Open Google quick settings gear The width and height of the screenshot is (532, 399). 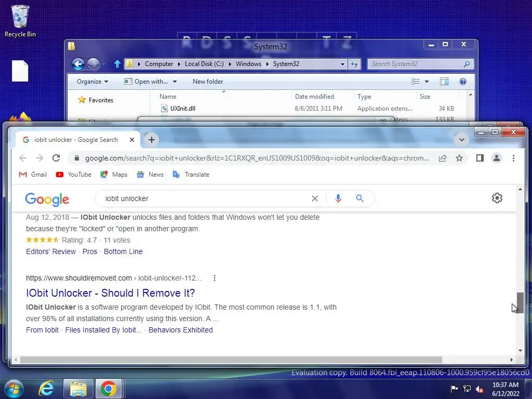(x=497, y=198)
